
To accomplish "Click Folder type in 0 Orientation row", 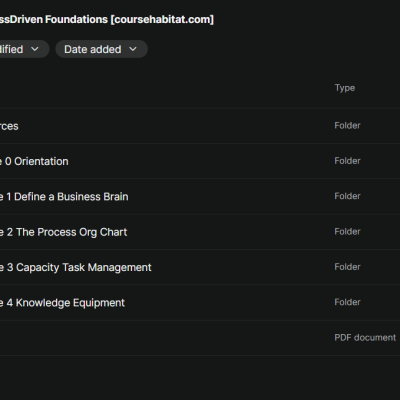I will [347, 161].
